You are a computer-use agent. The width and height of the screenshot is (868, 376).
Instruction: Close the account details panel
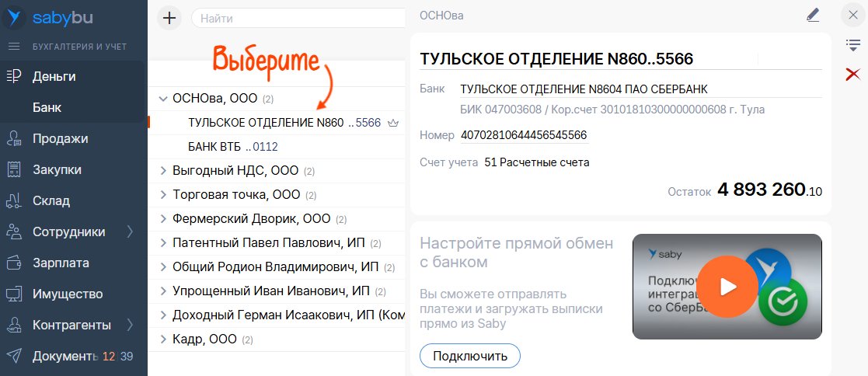point(852,15)
